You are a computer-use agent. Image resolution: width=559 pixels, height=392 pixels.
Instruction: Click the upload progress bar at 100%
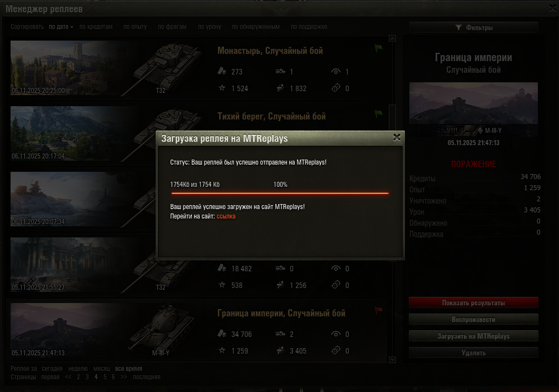pyautogui.click(x=280, y=193)
